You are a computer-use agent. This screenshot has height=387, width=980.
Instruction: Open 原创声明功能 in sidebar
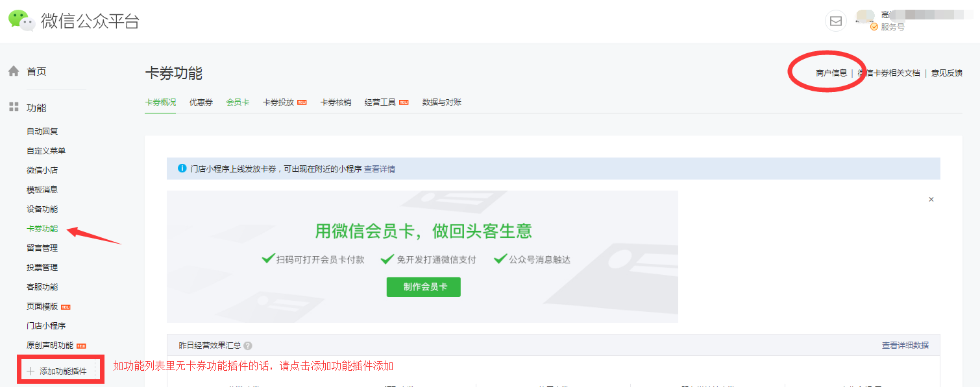point(50,345)
